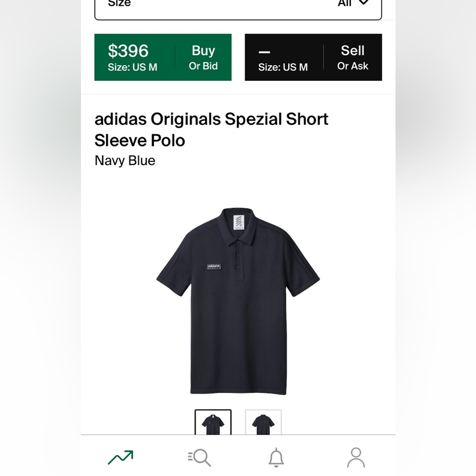Screen dimensions: 476x476
Task: Click Size: US M on the Buy panel
Action: click(132, 67)
